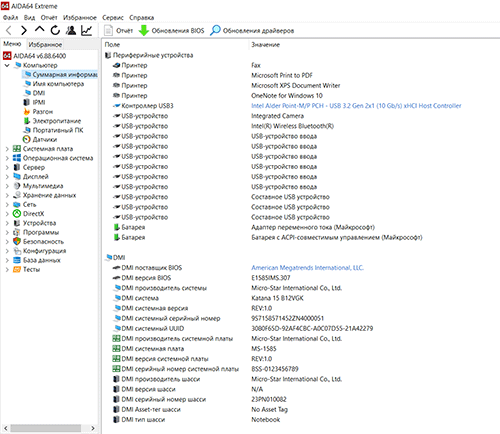Open the Вид menu
Image resolution: width=500 pixels, height=434 pixels.
pos(29,18)
